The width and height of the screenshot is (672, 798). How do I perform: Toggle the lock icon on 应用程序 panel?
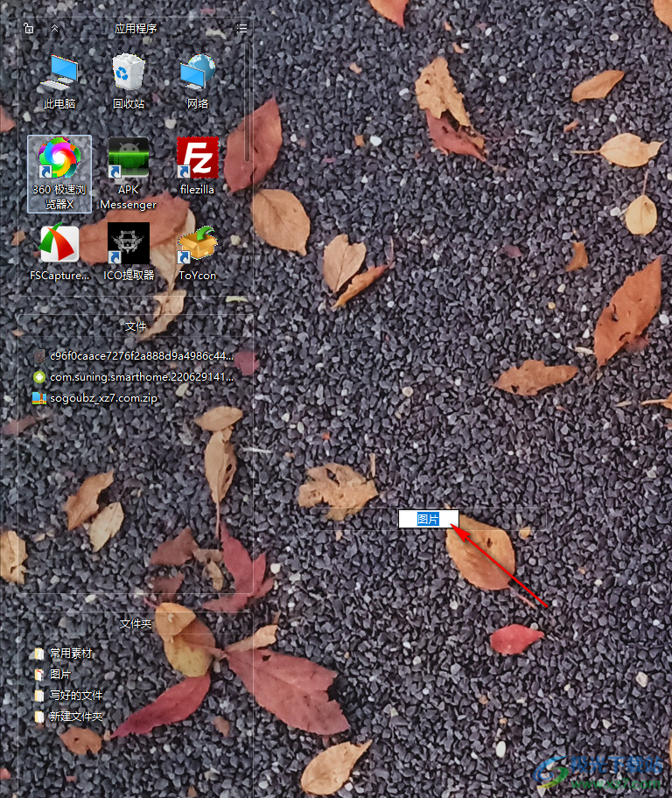click(29, 28)
